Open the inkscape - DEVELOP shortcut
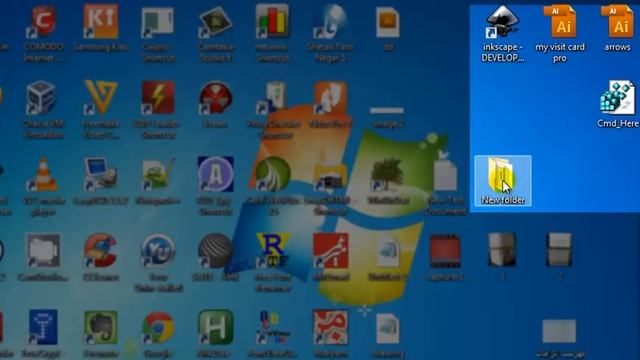The width and height of the screenshot is (640, 360). click(502, 33)
